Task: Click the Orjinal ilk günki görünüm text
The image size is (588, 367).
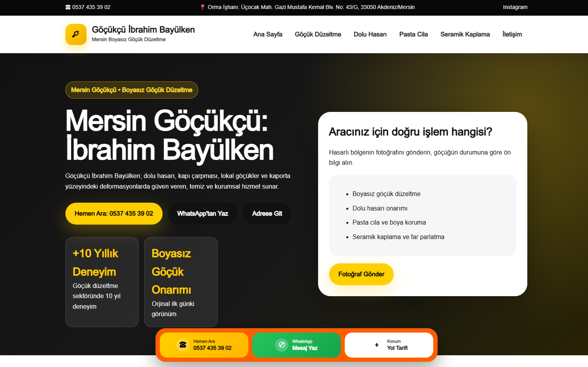Action: (173, 309)
